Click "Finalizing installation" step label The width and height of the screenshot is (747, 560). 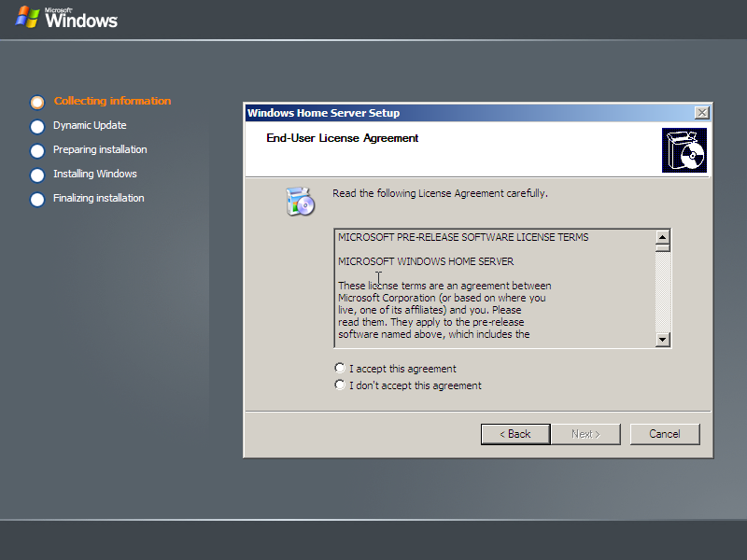click(99, 198)
